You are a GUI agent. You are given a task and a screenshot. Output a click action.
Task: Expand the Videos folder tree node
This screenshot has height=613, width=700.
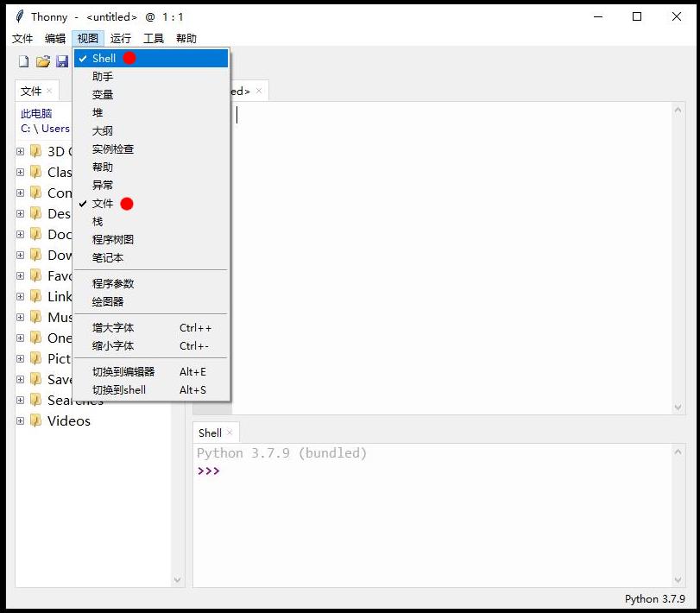20,420
